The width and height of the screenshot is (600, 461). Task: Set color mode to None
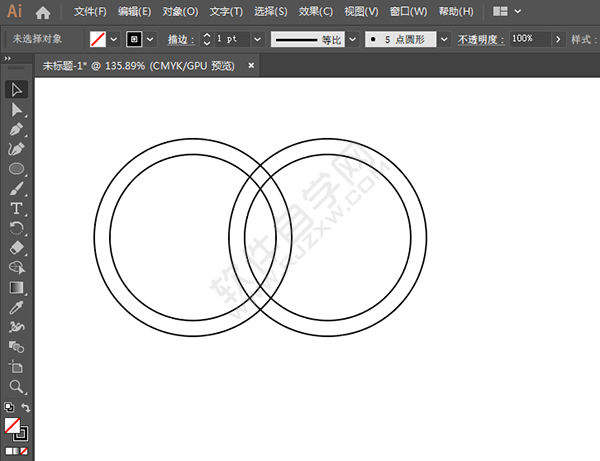pos(24,451)
